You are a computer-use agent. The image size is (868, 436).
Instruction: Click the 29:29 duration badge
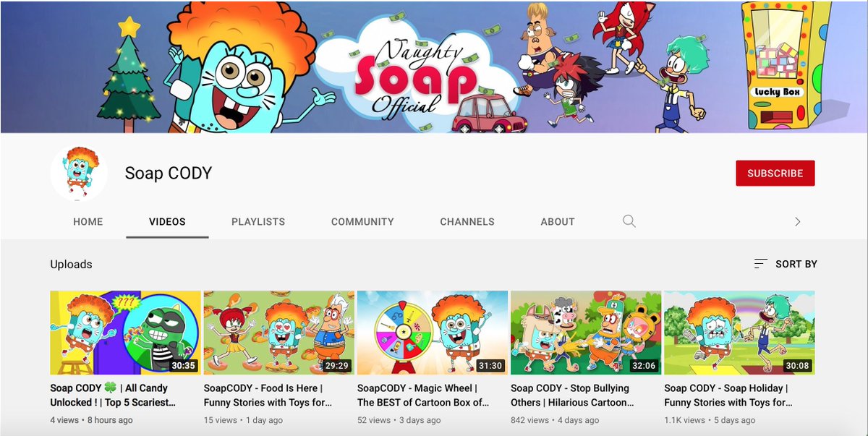click(x=336, y=366)
